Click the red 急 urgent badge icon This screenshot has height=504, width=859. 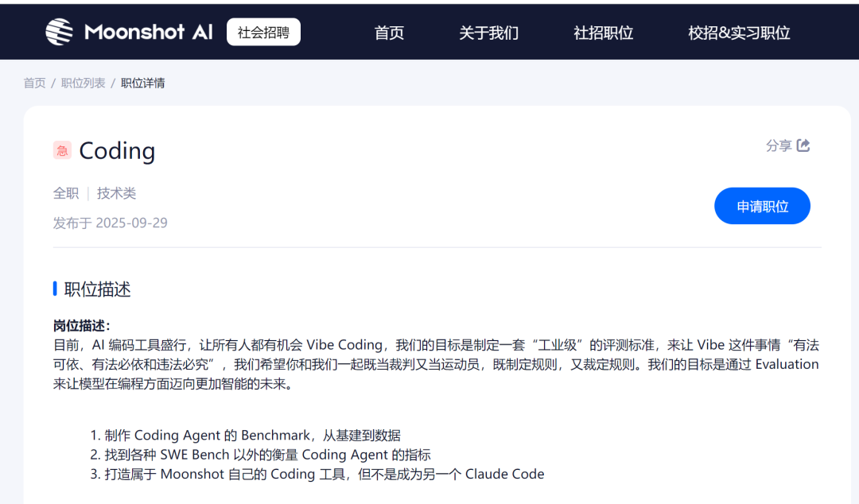click(62, 150)
